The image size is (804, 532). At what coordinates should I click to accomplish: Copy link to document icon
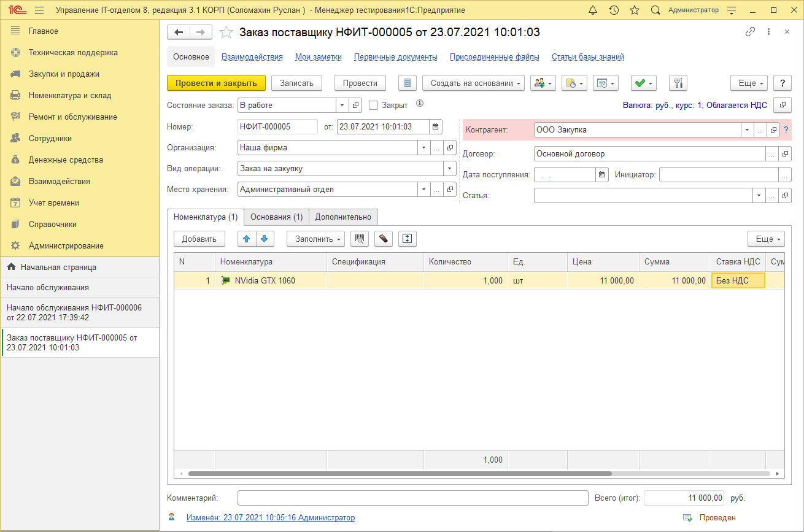click(749, 32)
